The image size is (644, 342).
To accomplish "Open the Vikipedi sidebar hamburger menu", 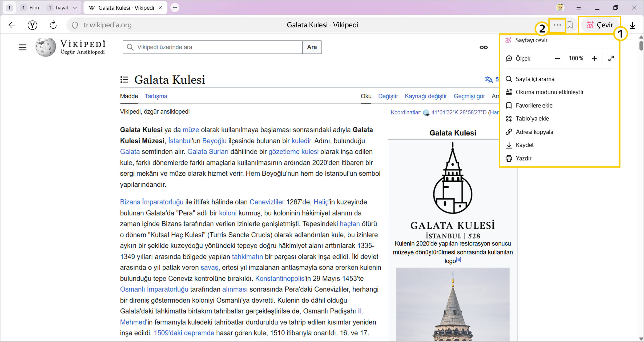I will [23, 47].
